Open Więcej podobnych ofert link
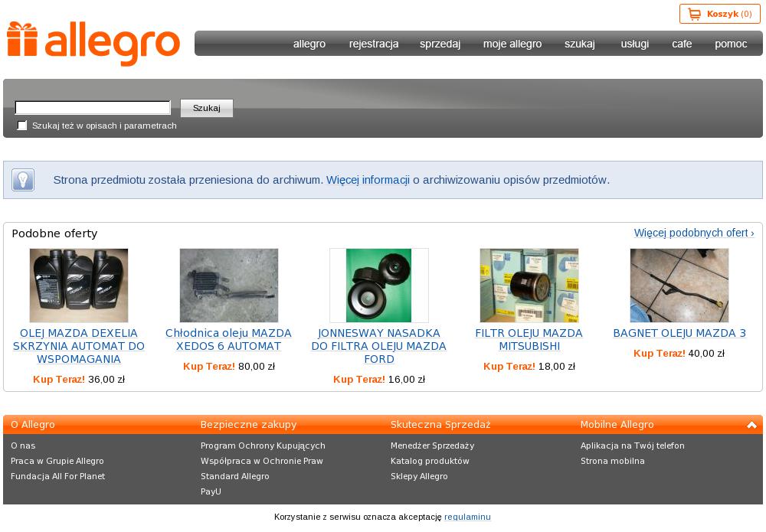766x532 pixels. pos(694,233)
